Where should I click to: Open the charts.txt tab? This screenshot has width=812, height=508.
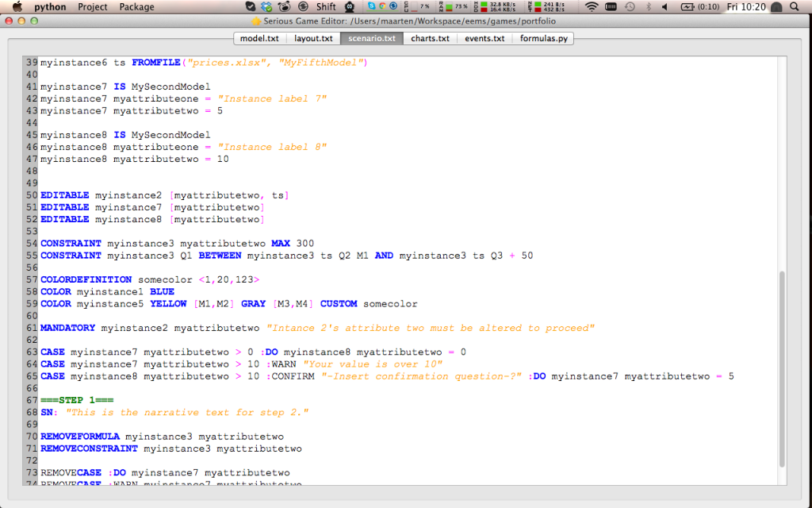pyautogui.click(x=430, y=38)
